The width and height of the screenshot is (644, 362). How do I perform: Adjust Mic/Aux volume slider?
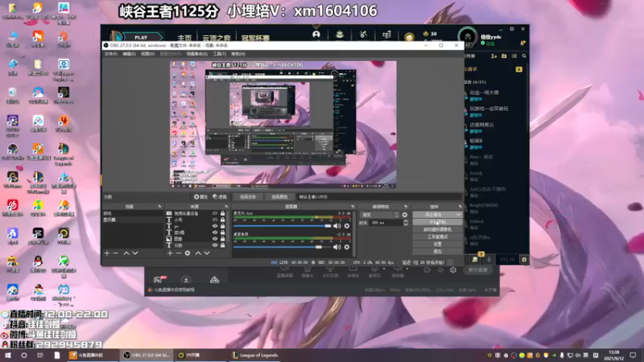pyautogui.click(x=283, y=226)
